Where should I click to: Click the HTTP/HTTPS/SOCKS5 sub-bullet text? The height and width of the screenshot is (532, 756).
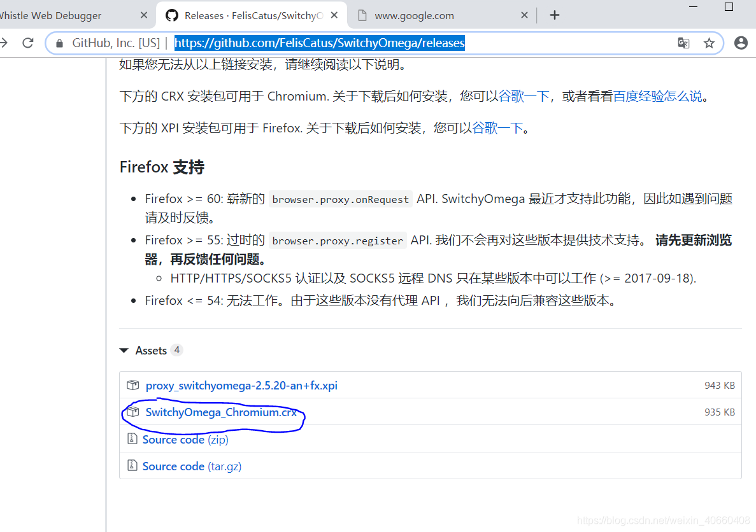433,279
